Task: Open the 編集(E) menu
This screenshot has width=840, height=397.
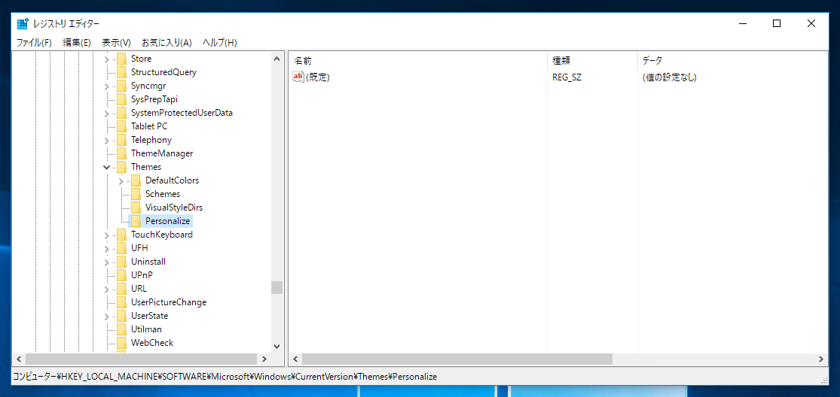Action: point(77,43)
